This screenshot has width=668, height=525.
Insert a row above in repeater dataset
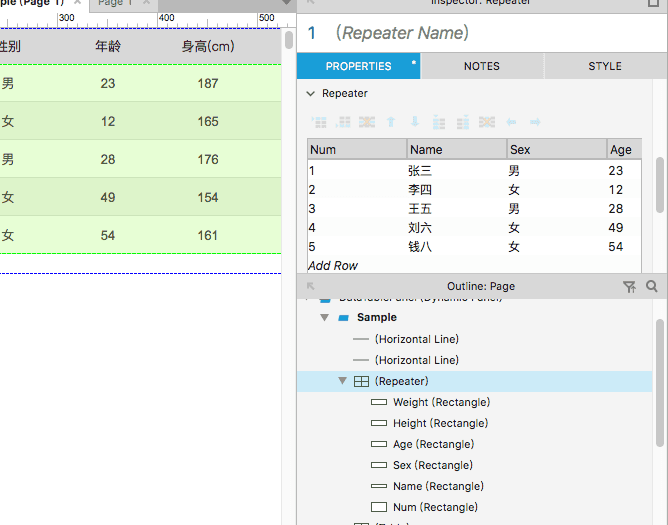tap(319, 122)
